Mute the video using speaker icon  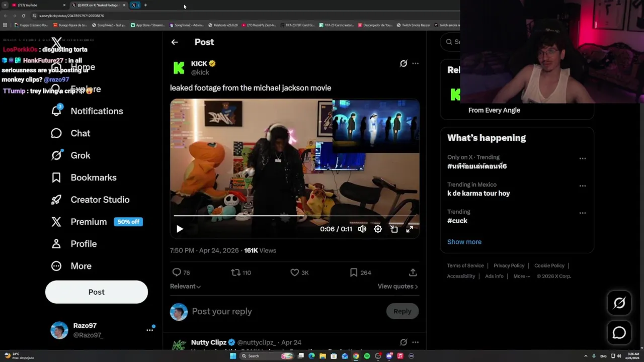pyautogui.click(x=362, y=229)
